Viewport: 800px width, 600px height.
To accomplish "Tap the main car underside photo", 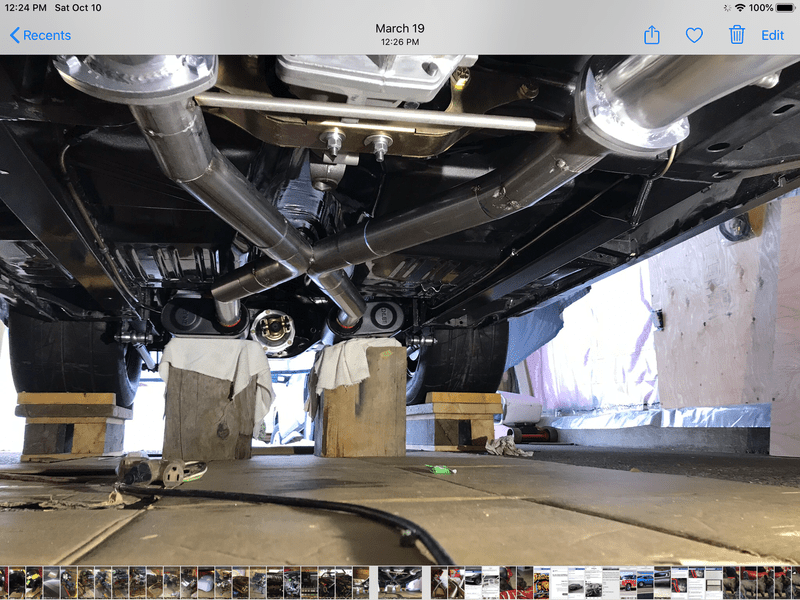I will click(400, 300).
